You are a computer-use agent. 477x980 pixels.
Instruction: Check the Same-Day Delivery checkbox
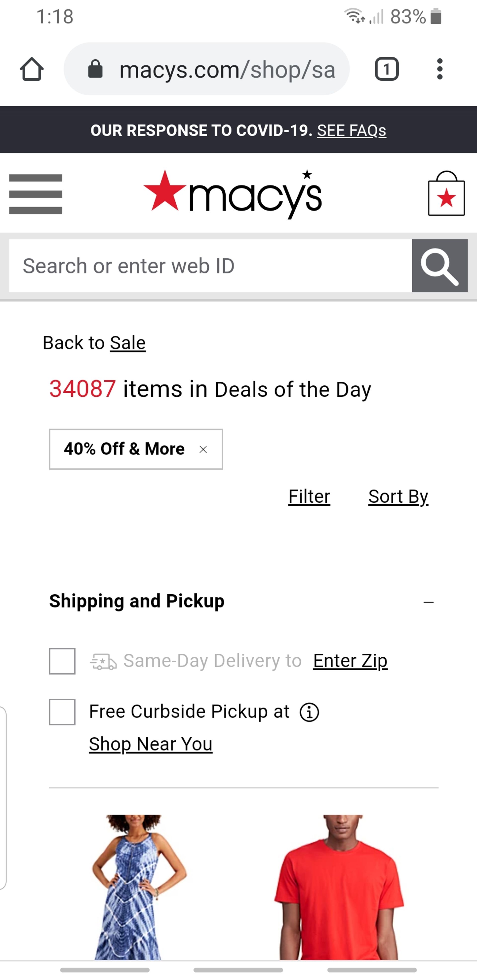(x=62, y=661)
